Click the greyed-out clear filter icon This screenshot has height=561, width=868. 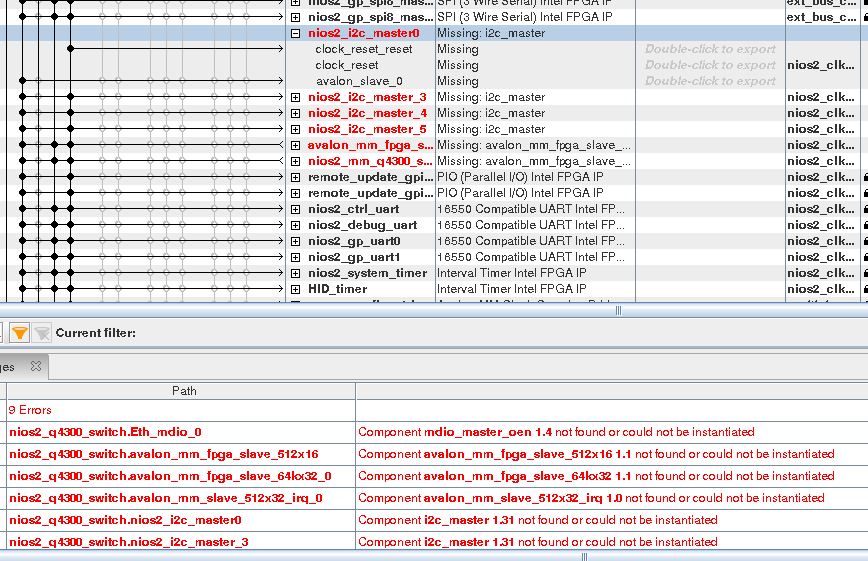[42, 333]
